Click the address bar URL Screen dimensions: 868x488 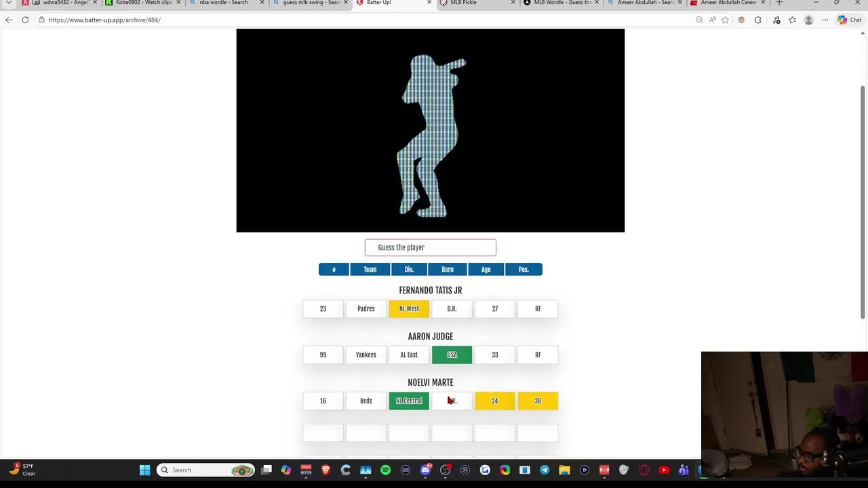[x=104, y=20]
